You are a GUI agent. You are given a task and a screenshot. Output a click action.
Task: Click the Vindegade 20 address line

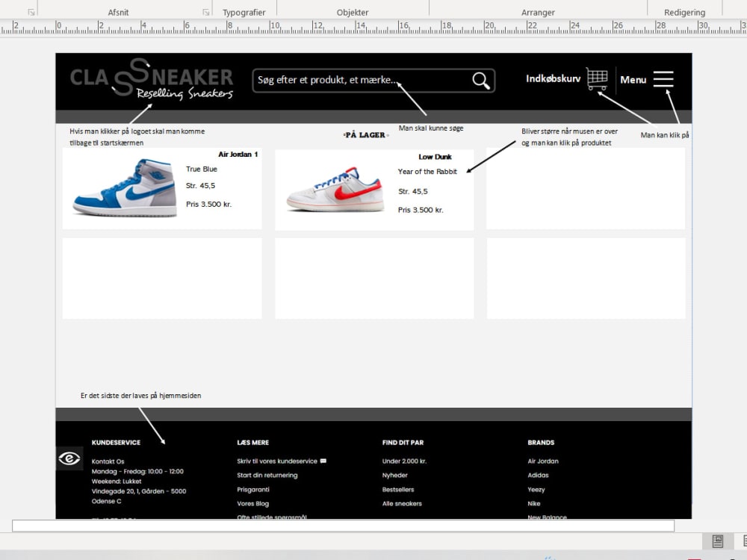point(139,491)
